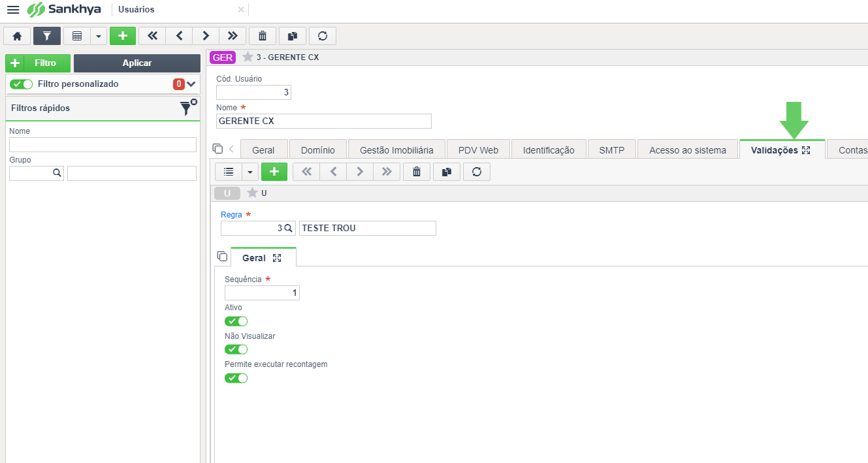The width and height of the screenshot is (868, 463).
Task: Open the Acesso ao sistema tab
Action: (688, 150)
